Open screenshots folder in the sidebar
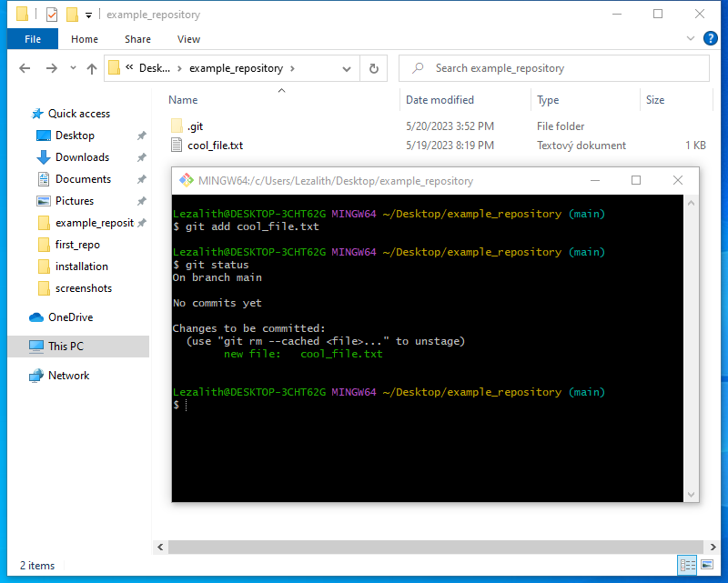Image resolution: width=728 pixels, height=583 pixels. click(x=84, y=288)
